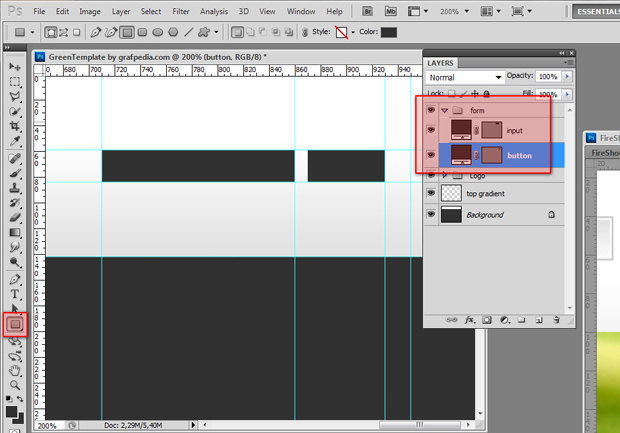Screen dimensions: 620x433
Task: Enable Shape Layers mode in options bar
Action: click(51, 32)
